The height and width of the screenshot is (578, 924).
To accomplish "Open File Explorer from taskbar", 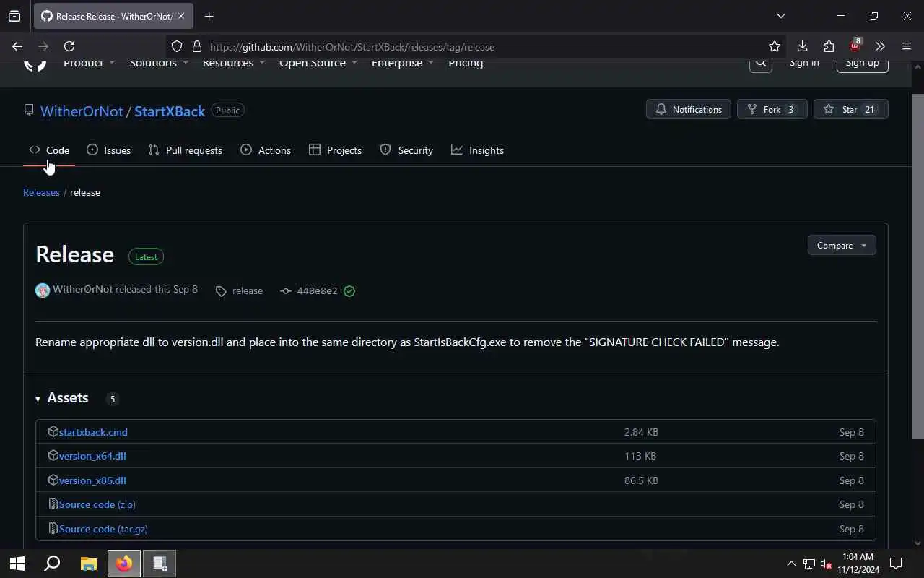I will pyautogui.click(x=88, y=564).
